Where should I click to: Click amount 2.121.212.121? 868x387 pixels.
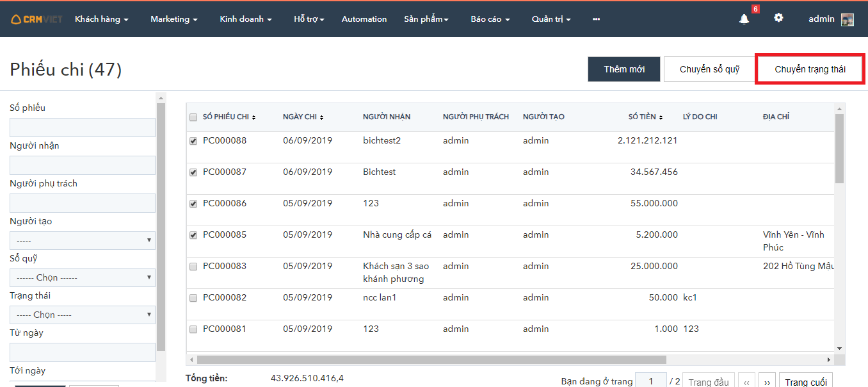pyautogui.click(x=648, y=141)
